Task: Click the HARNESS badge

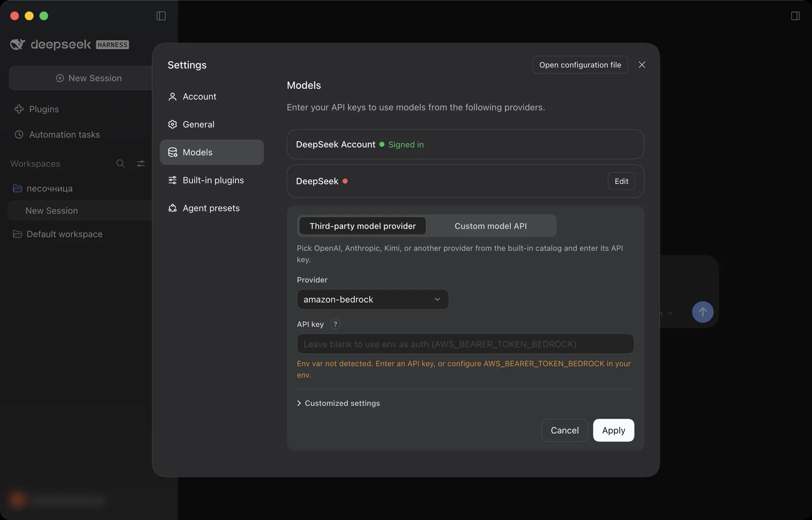Action: click(x=113, y=45)
